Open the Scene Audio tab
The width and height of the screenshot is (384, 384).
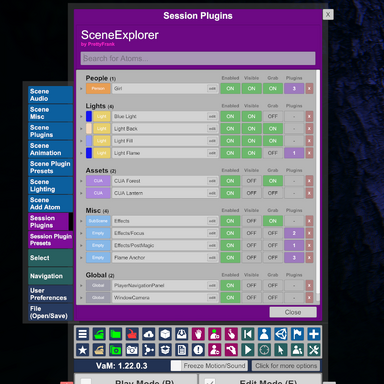[50, 95]
